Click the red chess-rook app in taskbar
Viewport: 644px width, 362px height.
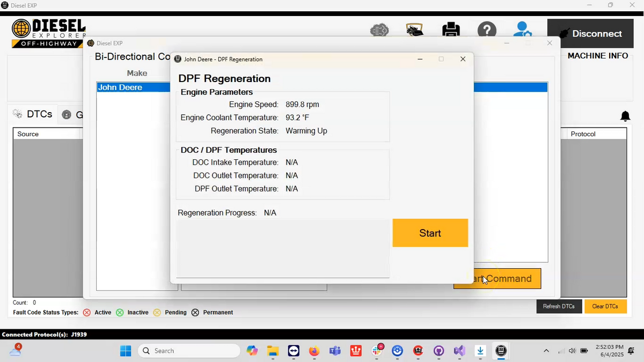pos(356,351)
